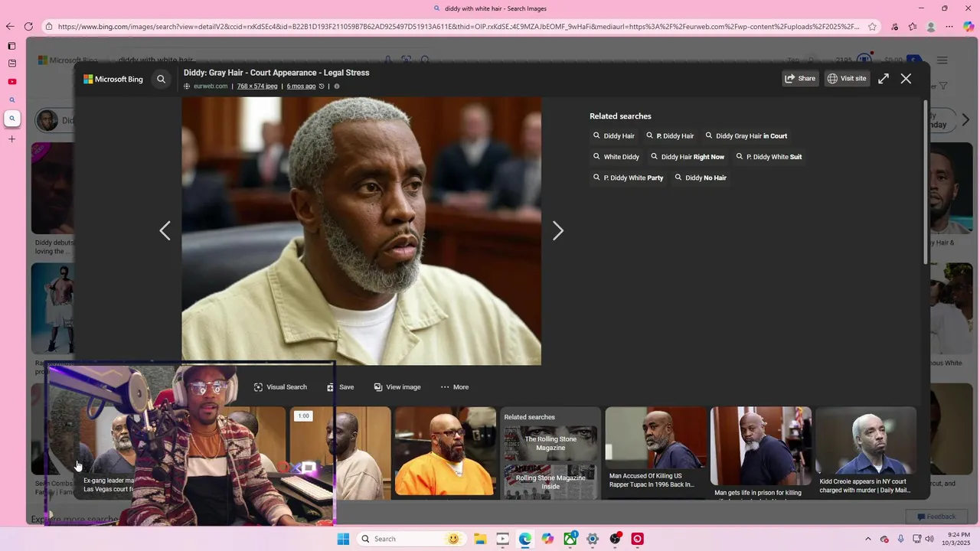The height and width of the screenshot is (551, 980).
Task: Click the microphone tray icon
Action: [900, 539]
